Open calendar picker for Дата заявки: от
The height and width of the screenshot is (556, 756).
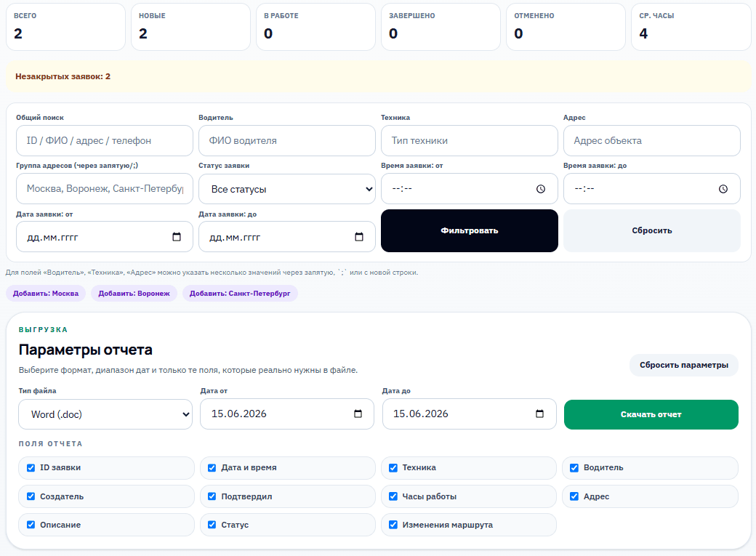(x=177, y=237)
